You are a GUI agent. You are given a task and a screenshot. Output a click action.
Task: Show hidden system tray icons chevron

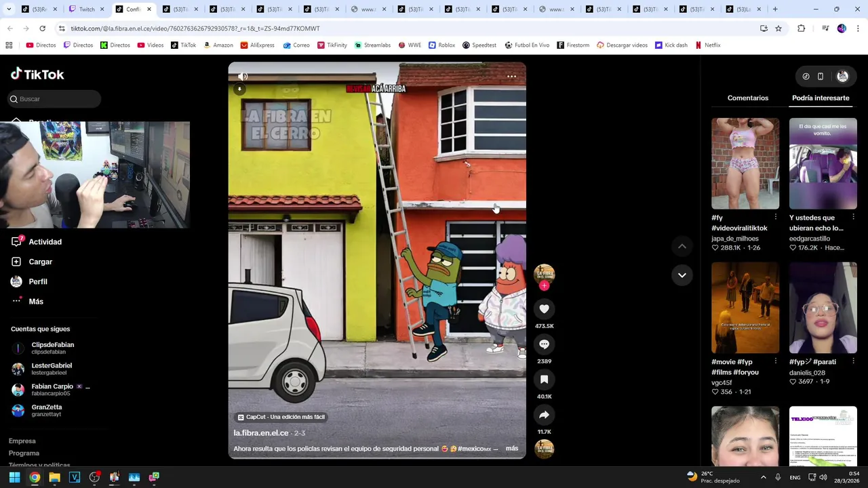pyautogui.click(x=763, y=477)
